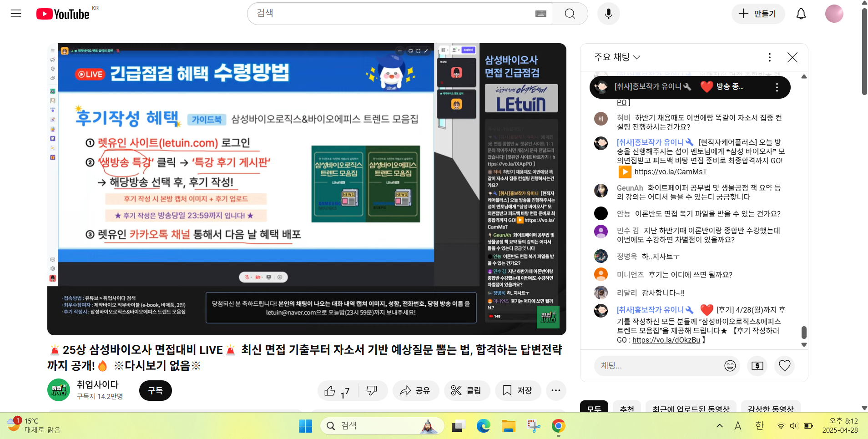The height and width of the screenshot is (439, 868).
Task: Open more actions ellipsis below video
Action: pos(555,391)
